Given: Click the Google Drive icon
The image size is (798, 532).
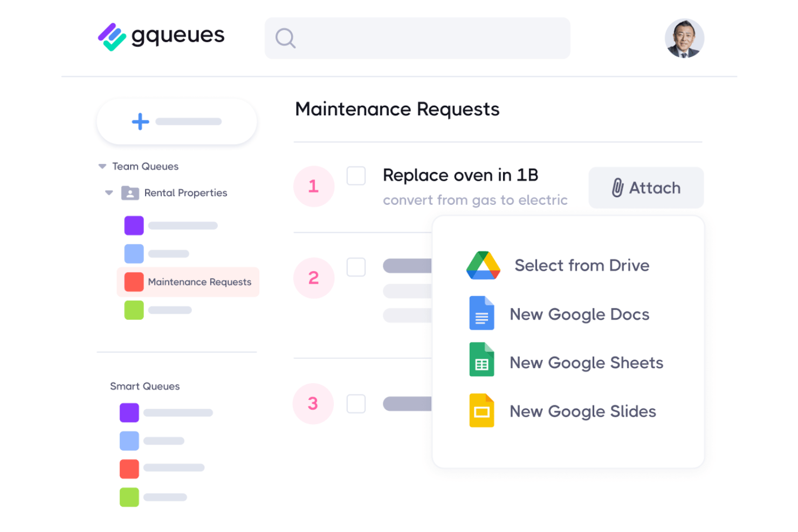Looking at the screenshot, I should (483, 265).
